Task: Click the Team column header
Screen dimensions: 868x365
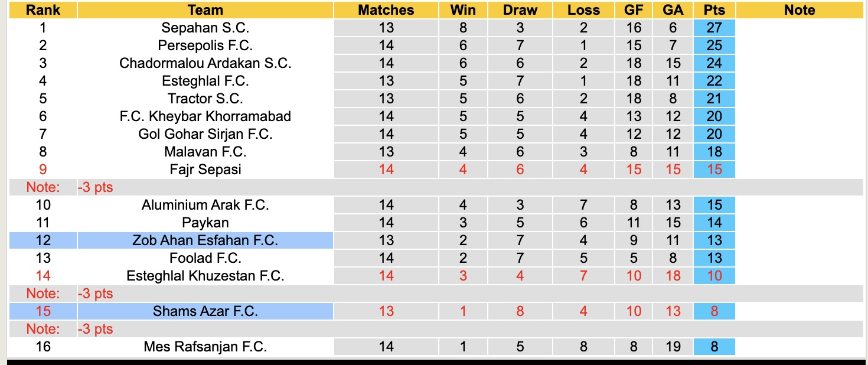Action: click(205, 10)
